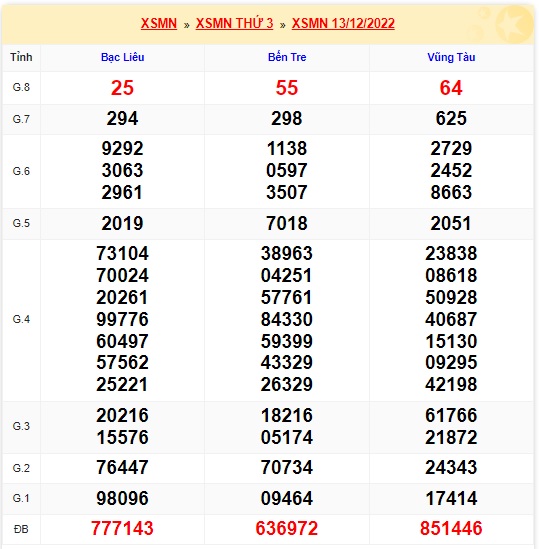Select the G.6 row label
Screen dimensions: 539x549
pyautogui.click(x=21, y=171)
